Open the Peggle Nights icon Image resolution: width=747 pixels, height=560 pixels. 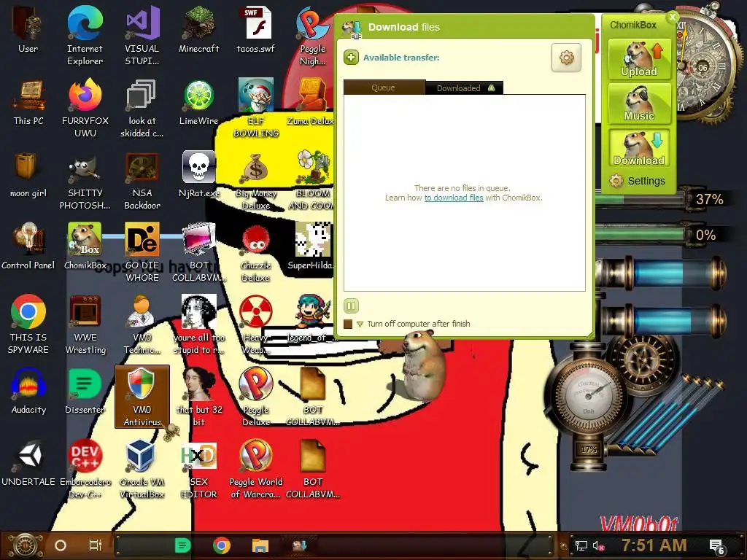tap(312, 36)
